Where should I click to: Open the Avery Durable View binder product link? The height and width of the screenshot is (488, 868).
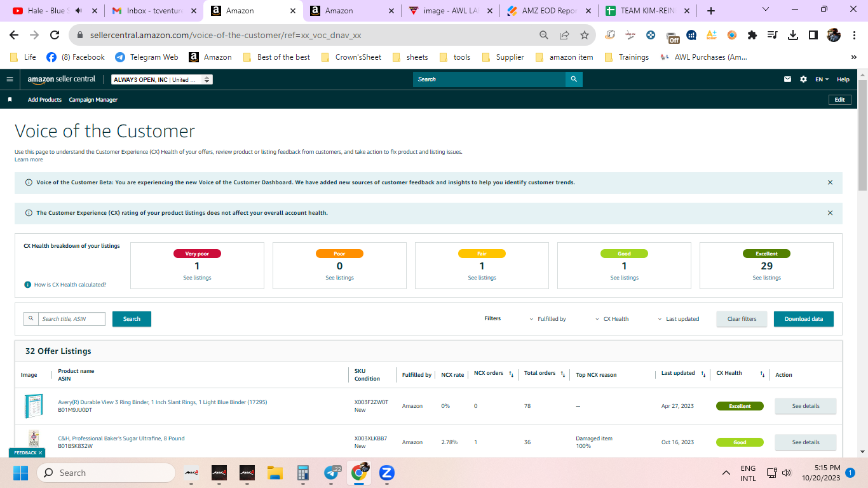(163, 402)
